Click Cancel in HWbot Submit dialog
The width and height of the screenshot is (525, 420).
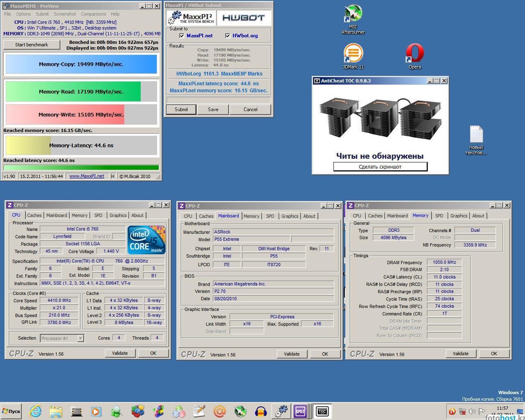click(x=250, y=110)
